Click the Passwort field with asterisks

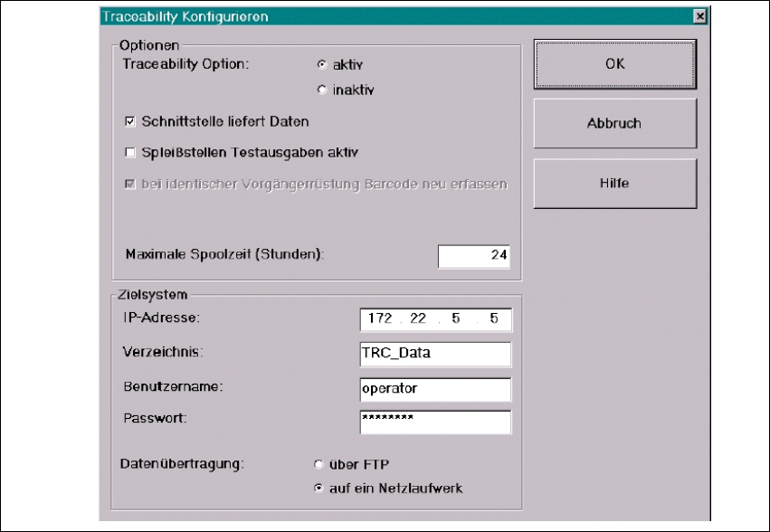click(435, 423)
